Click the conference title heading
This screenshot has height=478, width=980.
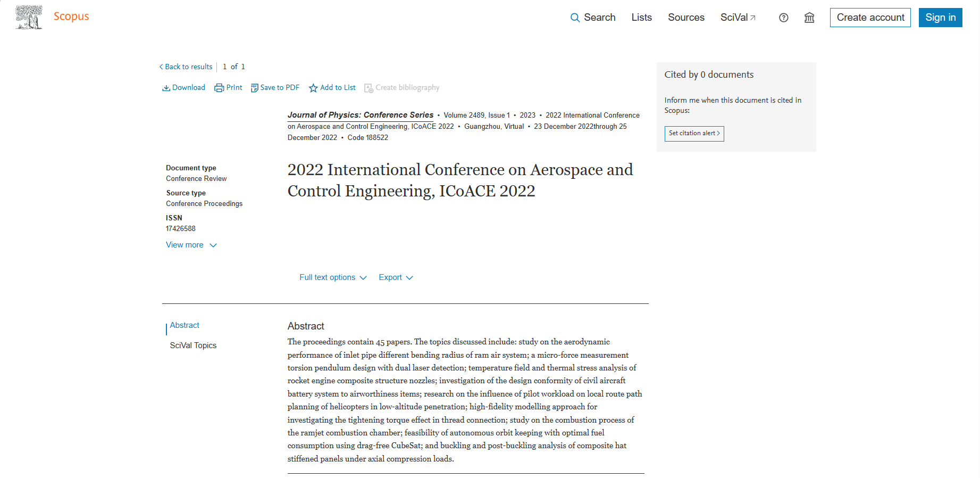[460, 180]
